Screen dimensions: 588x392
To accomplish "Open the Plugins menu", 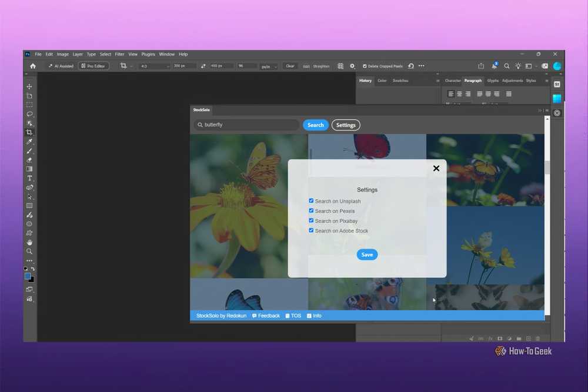I will [148, 54].
